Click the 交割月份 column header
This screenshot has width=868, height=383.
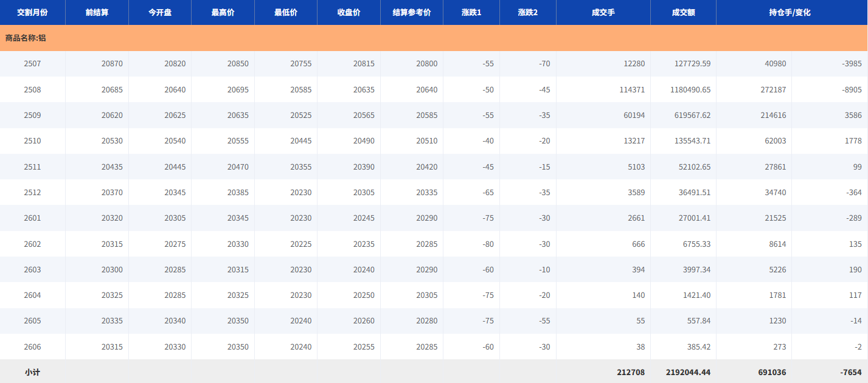pyautogui.click(x=32, y=12)
